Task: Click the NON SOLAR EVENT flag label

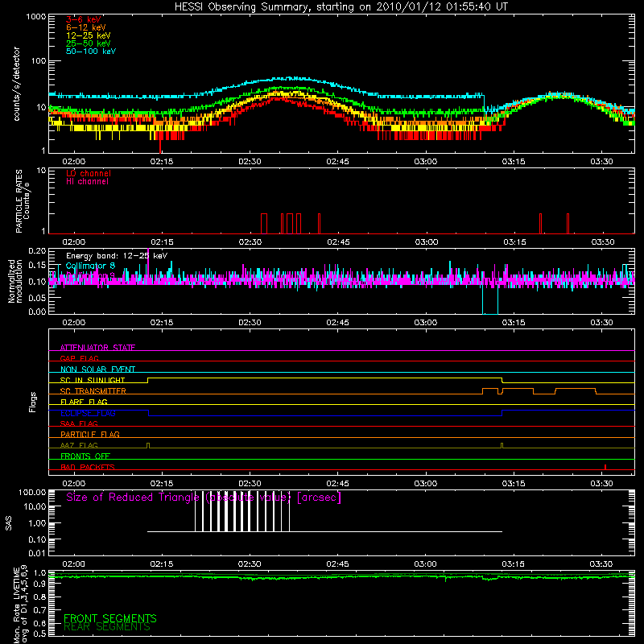Action: click(97, 369)
